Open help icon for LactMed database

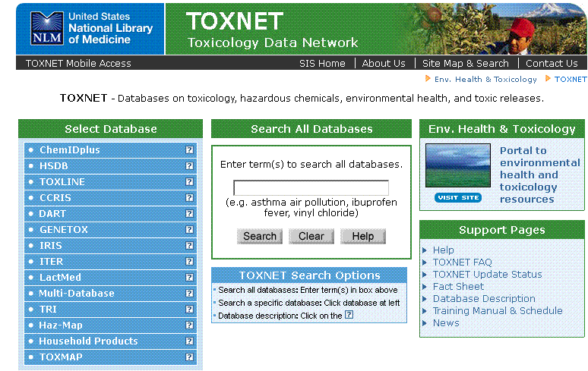189,278
